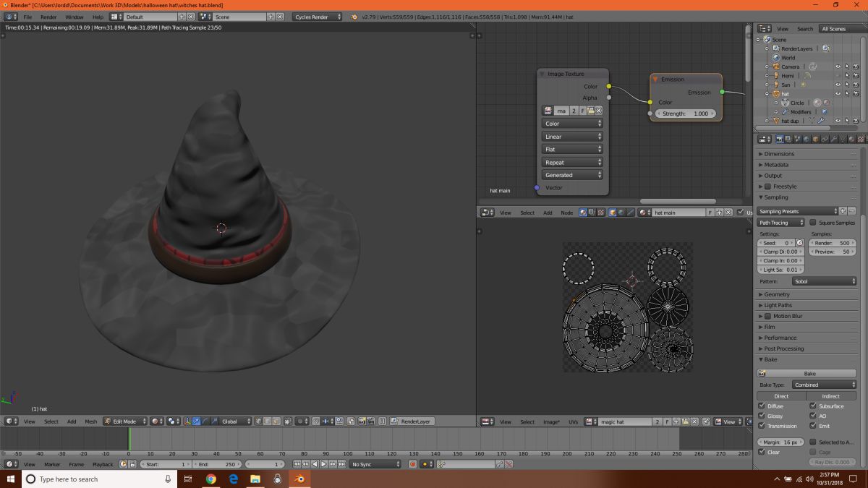868x488 pixels.
Task: Click the Bake button
Action: pyautogui.click(x=807, y=374)
